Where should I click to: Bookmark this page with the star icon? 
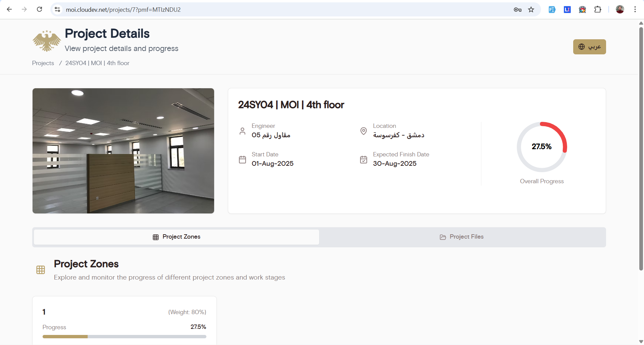[531, 9]
